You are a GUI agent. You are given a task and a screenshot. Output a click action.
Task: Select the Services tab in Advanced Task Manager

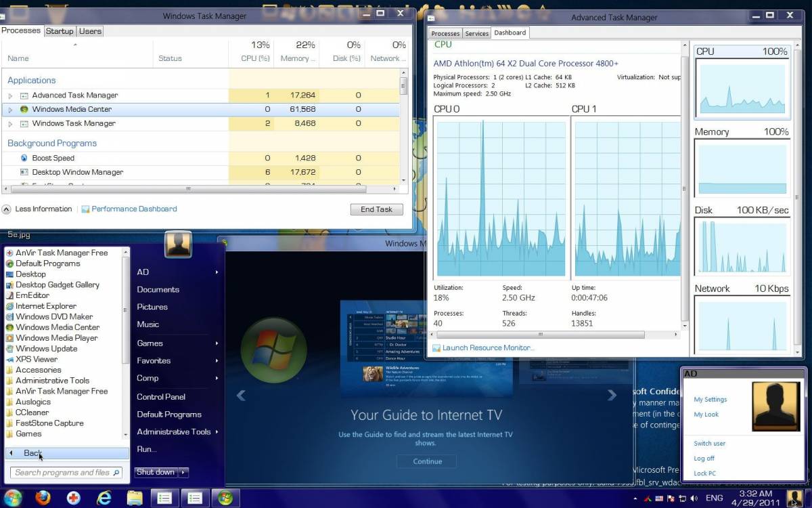click(x=476, y=33)
